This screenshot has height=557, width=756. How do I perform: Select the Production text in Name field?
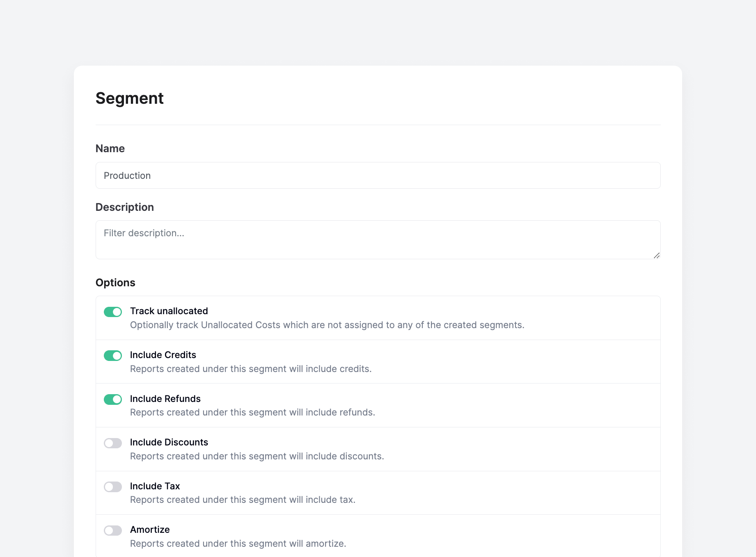coord(127,176)
